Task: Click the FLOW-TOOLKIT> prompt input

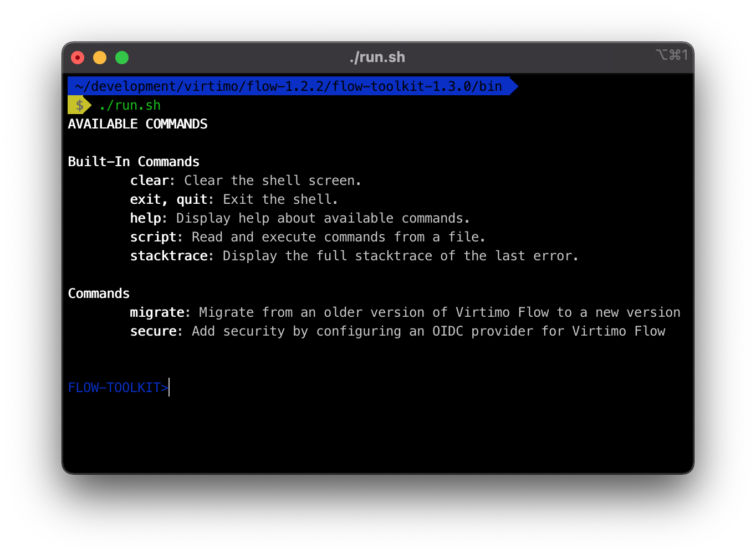Action: [x=119, y=388]
